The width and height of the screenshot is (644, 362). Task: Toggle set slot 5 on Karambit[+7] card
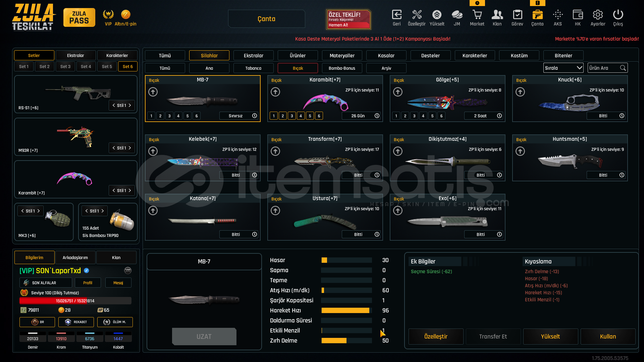point(310,116)
